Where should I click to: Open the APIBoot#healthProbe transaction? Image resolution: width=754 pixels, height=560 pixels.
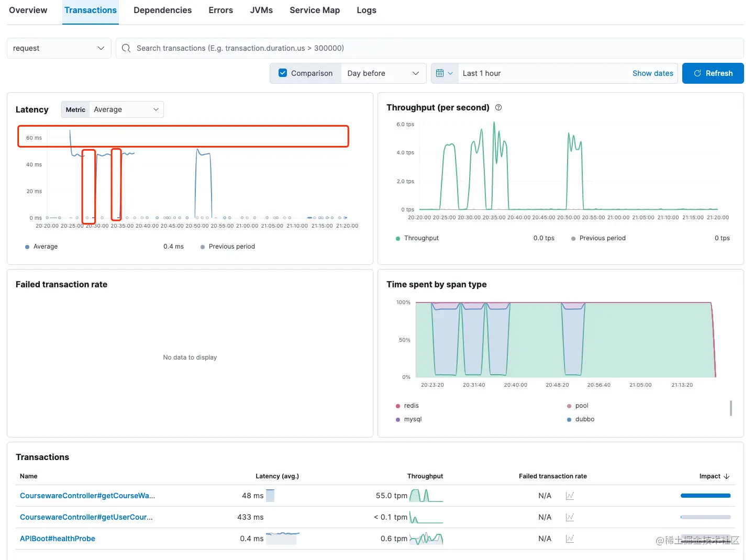[58, 539]
